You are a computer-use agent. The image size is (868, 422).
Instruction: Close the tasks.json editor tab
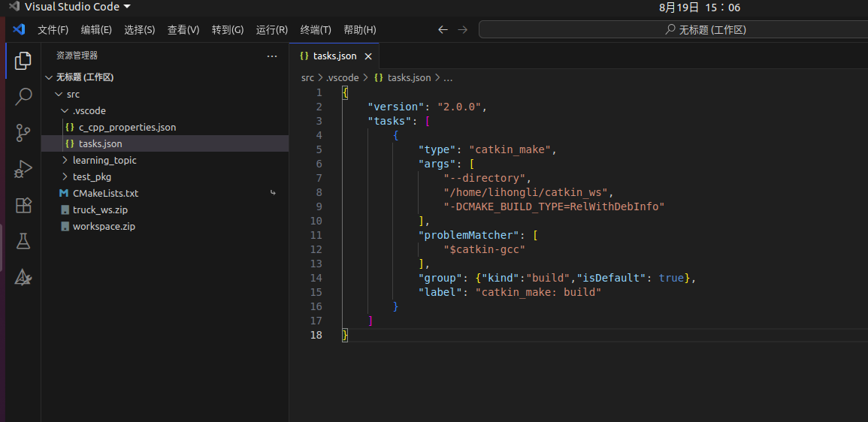tap(368, 56)
